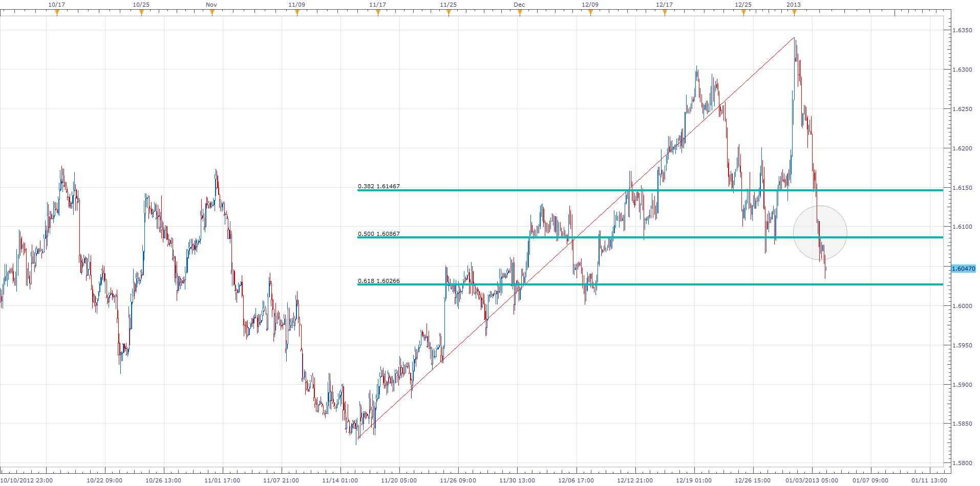Select the red diagonal trendline
The height and width of the screenshot is (486, 980).
click(x=576, y=237)
